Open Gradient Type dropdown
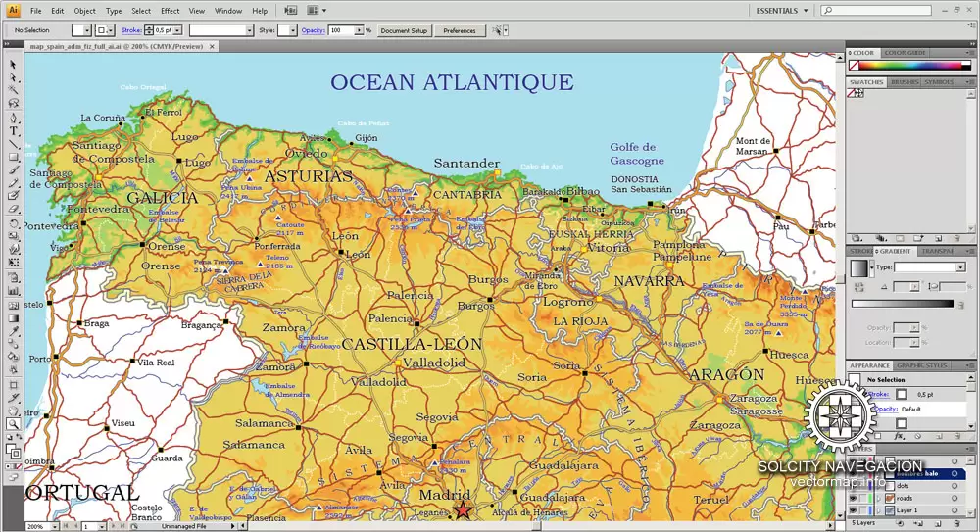 coord(930,266)
